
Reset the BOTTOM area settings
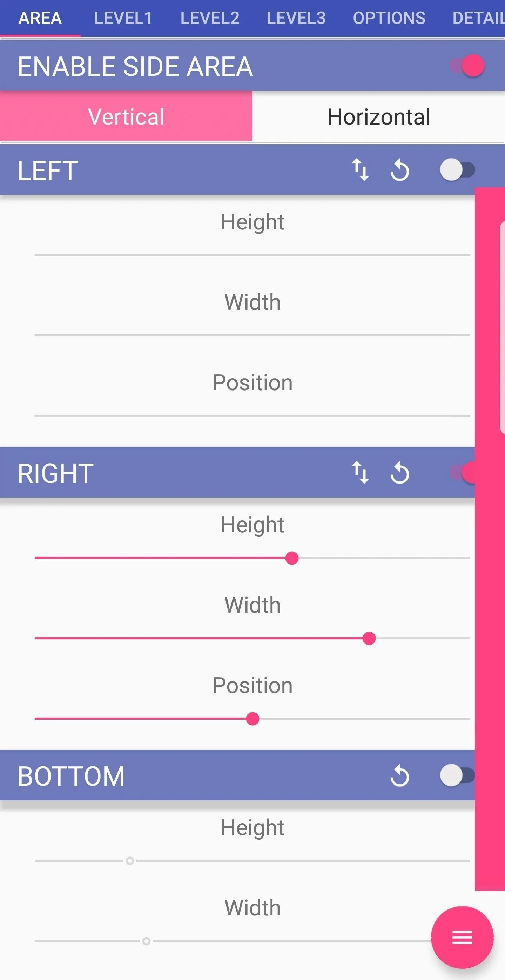click(x=400, y=775)
